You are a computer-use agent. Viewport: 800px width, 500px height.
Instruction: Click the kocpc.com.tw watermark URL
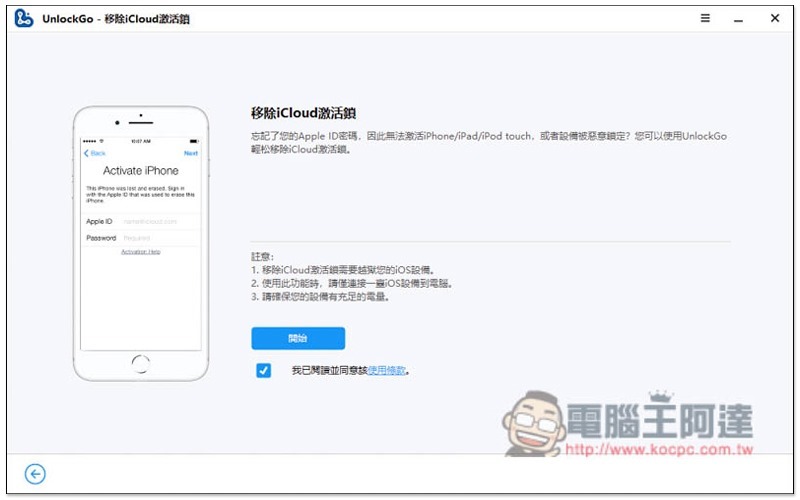(659, 449)
